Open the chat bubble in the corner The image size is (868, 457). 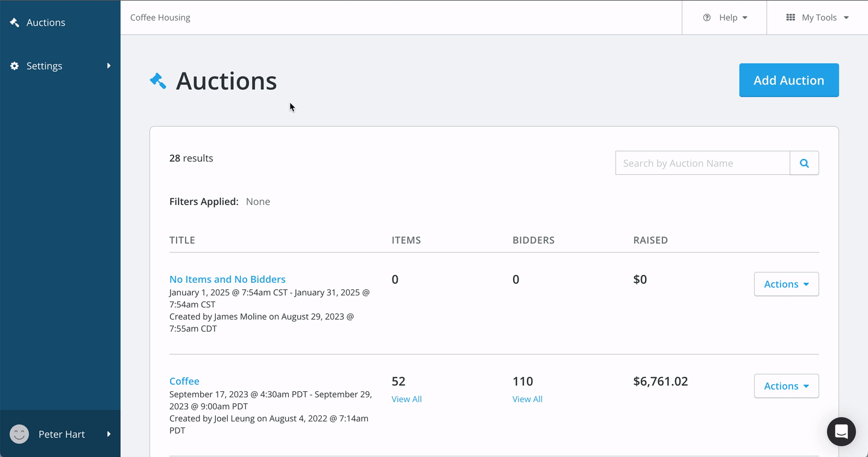(x=841, y=432)
